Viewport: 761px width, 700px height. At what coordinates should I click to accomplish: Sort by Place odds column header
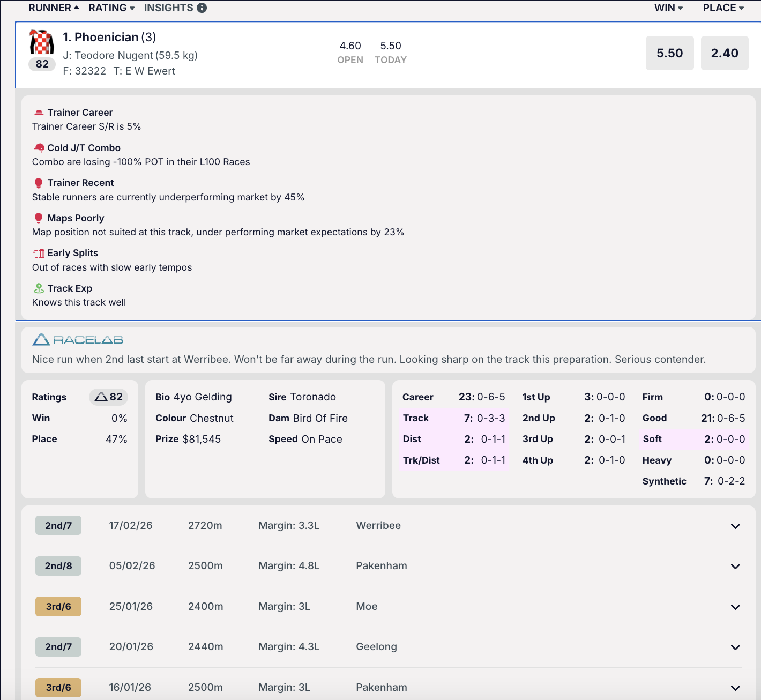coord(723,8)
